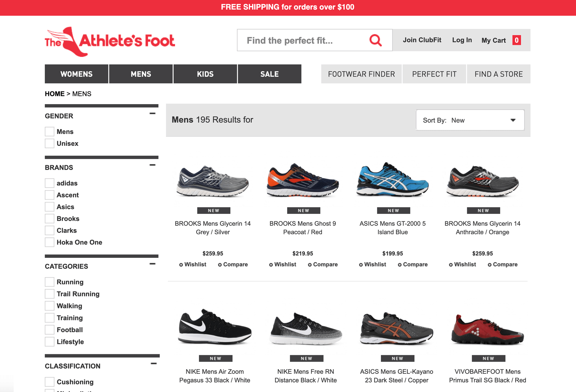Click the blue ASICS GT-2000 shoe image
576x392 pixels.
(x=392, y=179)
